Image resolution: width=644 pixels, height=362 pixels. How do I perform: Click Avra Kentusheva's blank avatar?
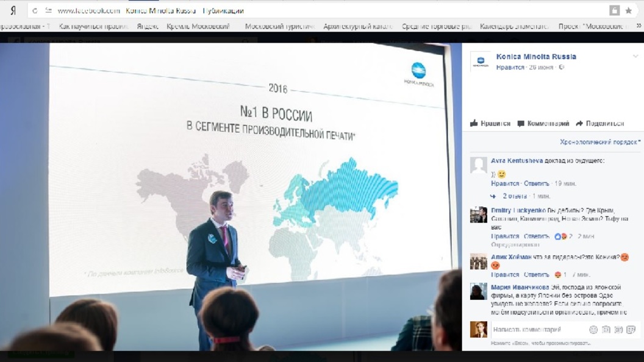click(479, 165)
